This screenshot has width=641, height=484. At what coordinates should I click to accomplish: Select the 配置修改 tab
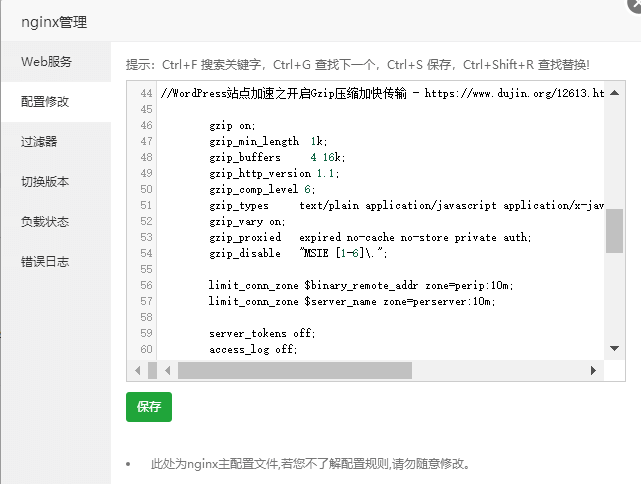47,102
